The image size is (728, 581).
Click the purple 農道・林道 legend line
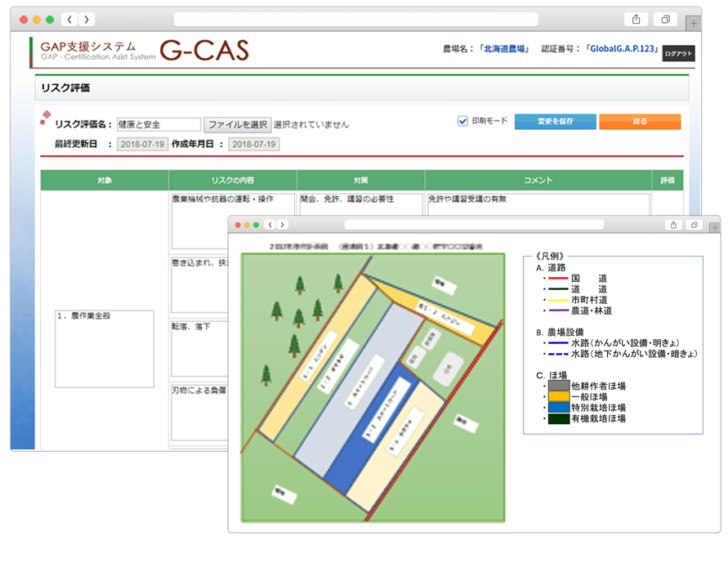pos(559,311)
